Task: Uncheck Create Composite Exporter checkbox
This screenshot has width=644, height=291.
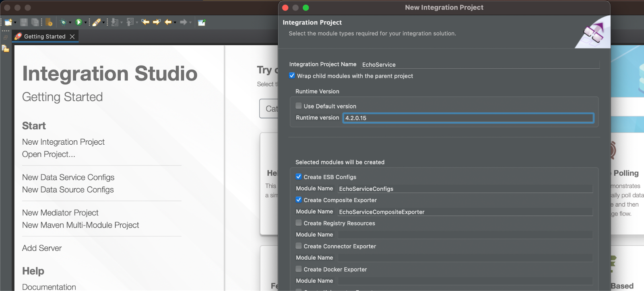Action: coord(299,200)
